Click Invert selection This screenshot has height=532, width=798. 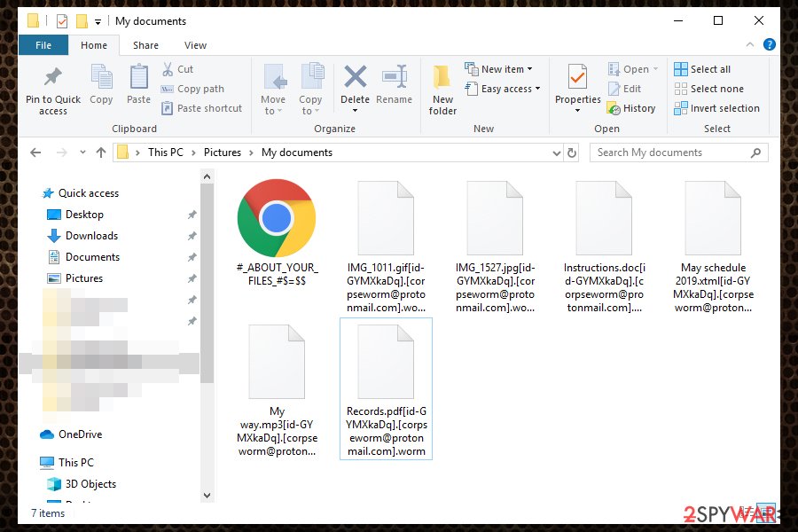pyautogui.click(x=716, y=108)
